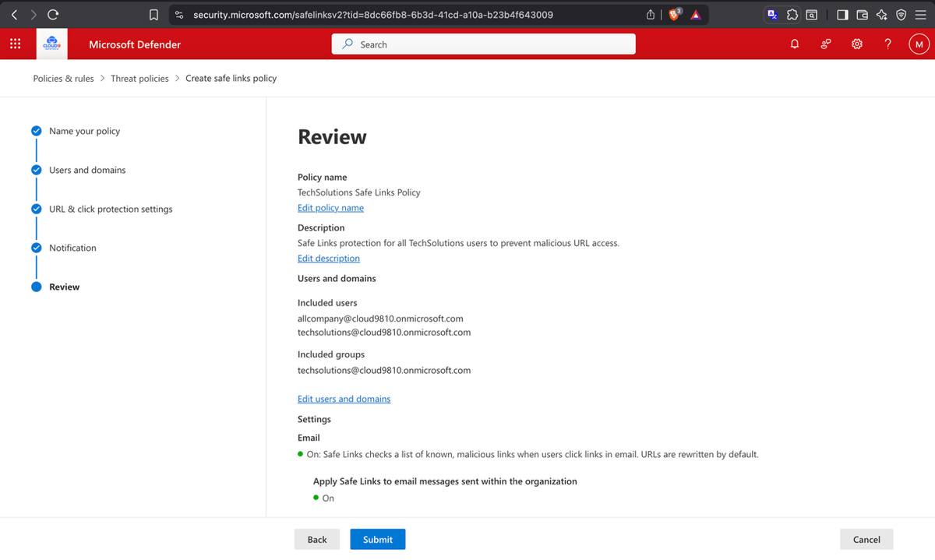
Task: Open the browser hamburger menu
Action: [920, 14]
